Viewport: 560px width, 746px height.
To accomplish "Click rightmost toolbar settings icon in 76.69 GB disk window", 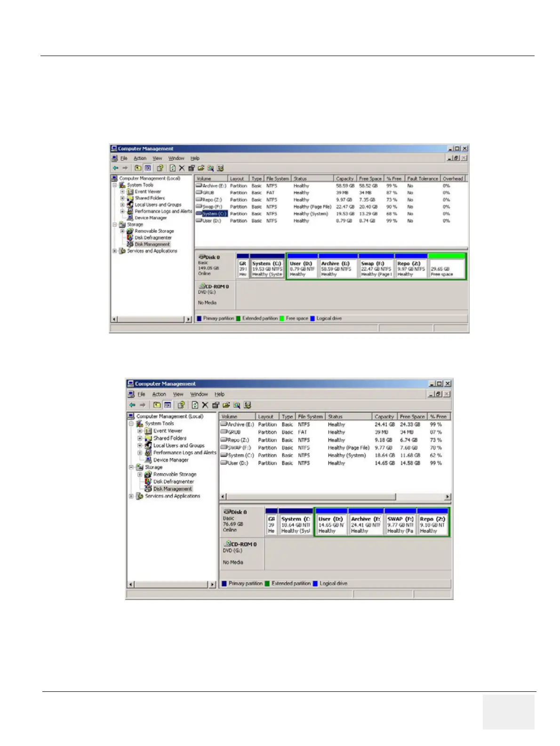I will point(248,405).
